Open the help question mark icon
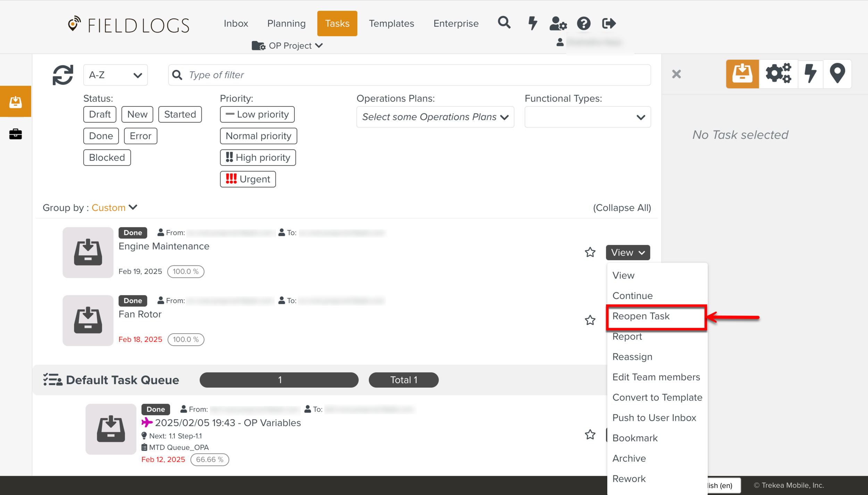Screen dimensions: 868x495 pos(584,24)
